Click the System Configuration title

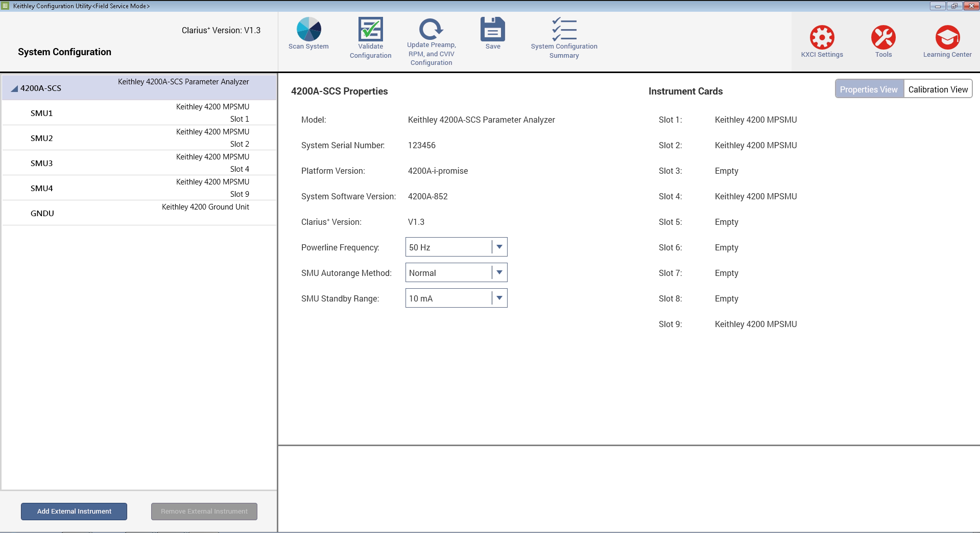pyautogui.click(x=64, y=52)
